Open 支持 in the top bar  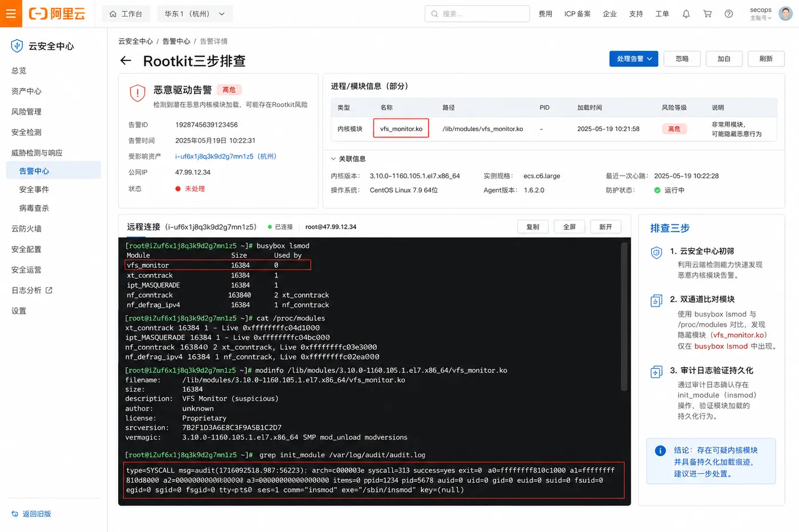[636, 14]
